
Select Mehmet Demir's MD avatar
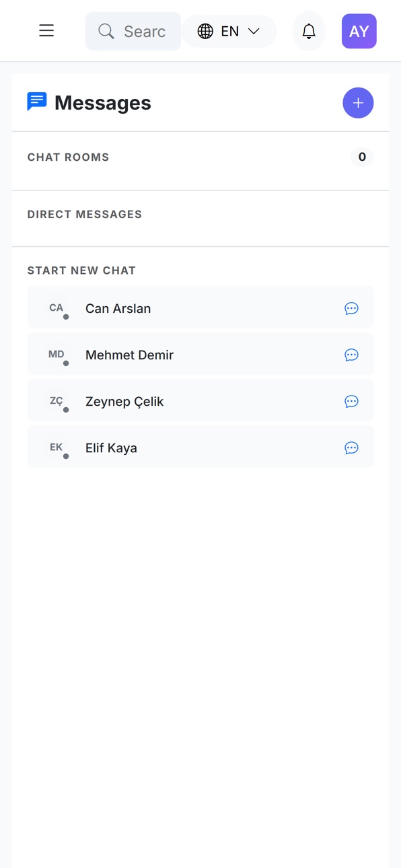pos(57,355)
